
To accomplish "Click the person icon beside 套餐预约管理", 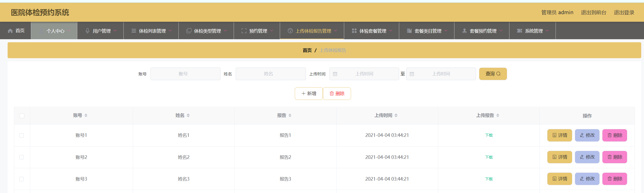I will [x=464, y=31].
